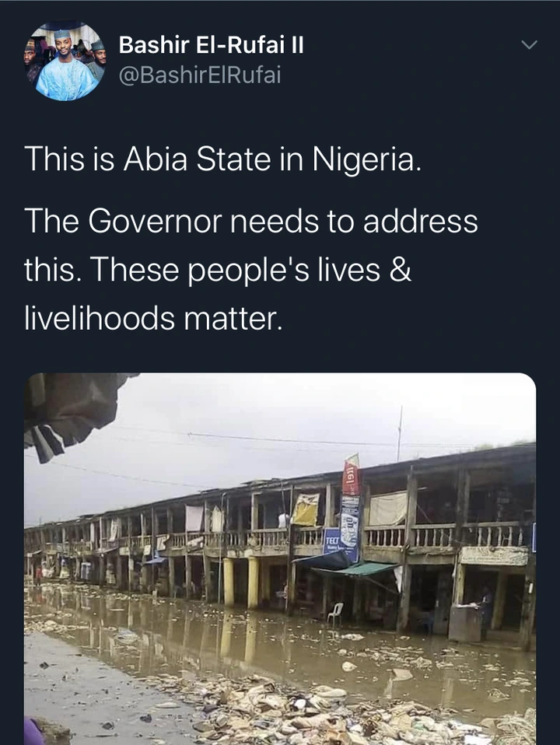Tap the "this. These people's lives &" line
Image resolution: width=560 pixels, height=745 pixels.
coord(217,269)
